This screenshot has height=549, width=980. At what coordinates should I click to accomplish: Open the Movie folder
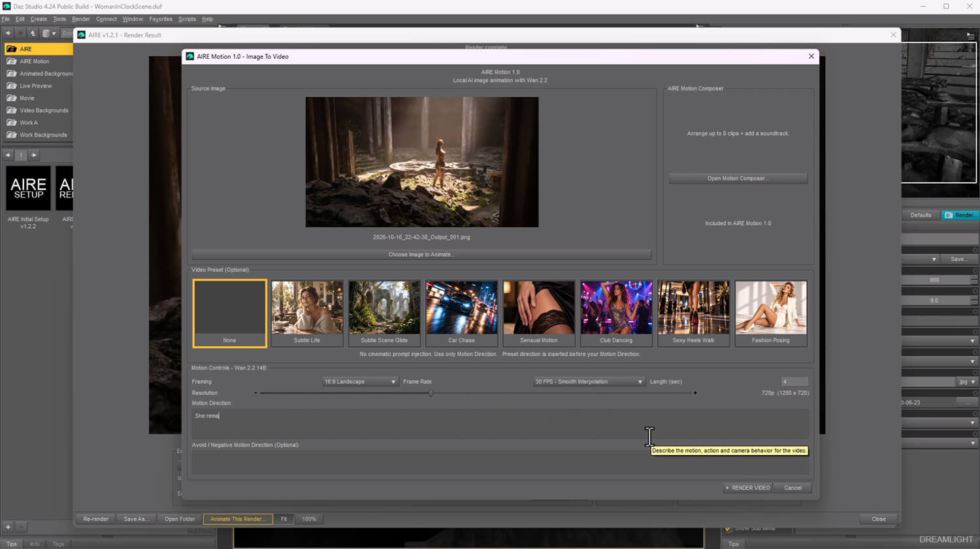point(27,98)
